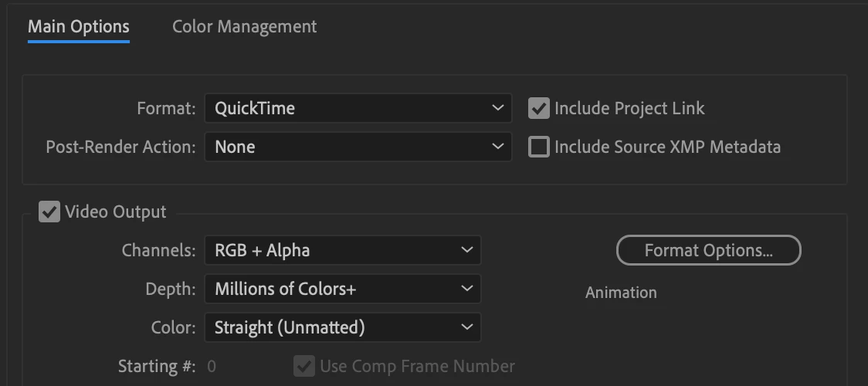Switch to the Main Options tab
The height and width of the screenshot is (386, 868).
click(79, 27)
